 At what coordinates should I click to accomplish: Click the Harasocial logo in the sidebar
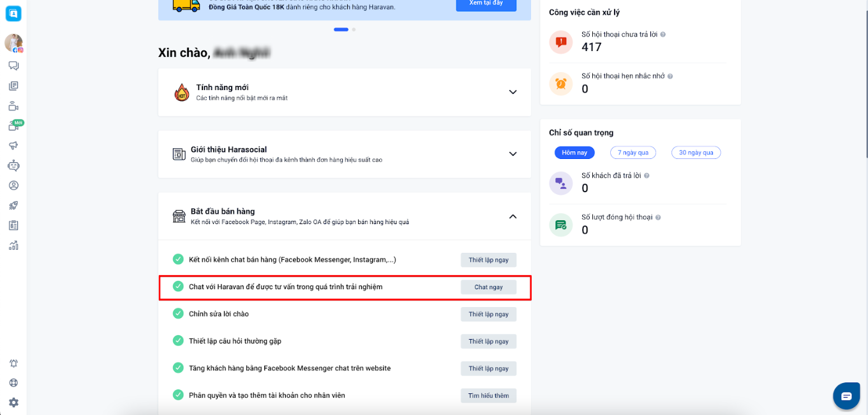(13, 13)
